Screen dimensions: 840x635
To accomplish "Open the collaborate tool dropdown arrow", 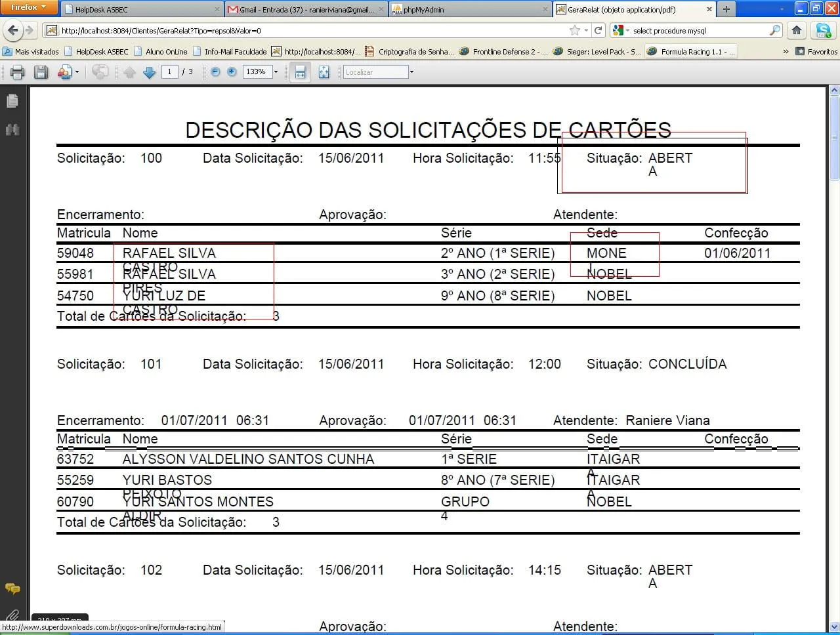I will [x=77, y=72].
